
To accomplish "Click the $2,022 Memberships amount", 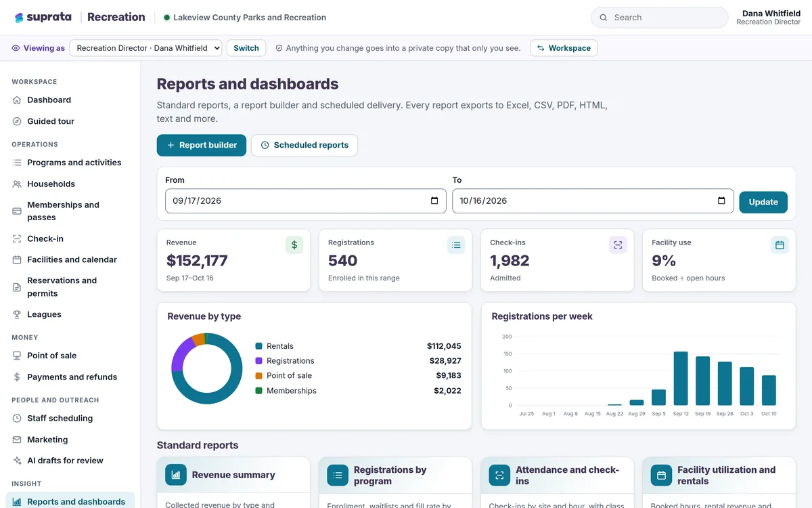I will pos(447,391).
